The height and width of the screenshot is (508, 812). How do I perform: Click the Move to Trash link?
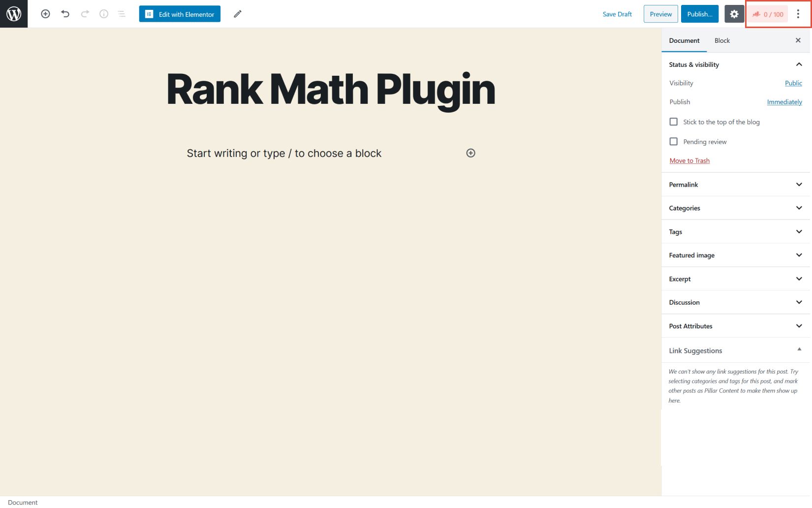tap(689, 160)
